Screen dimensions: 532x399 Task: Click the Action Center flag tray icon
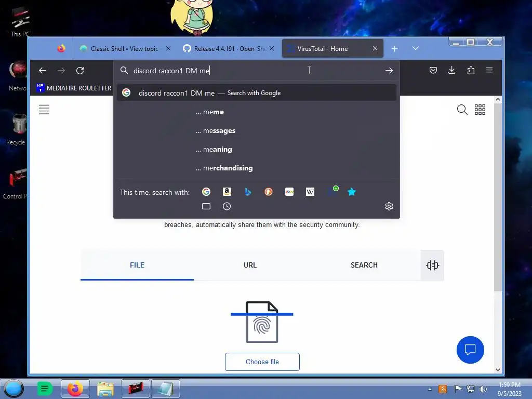(x=457, y=389)
